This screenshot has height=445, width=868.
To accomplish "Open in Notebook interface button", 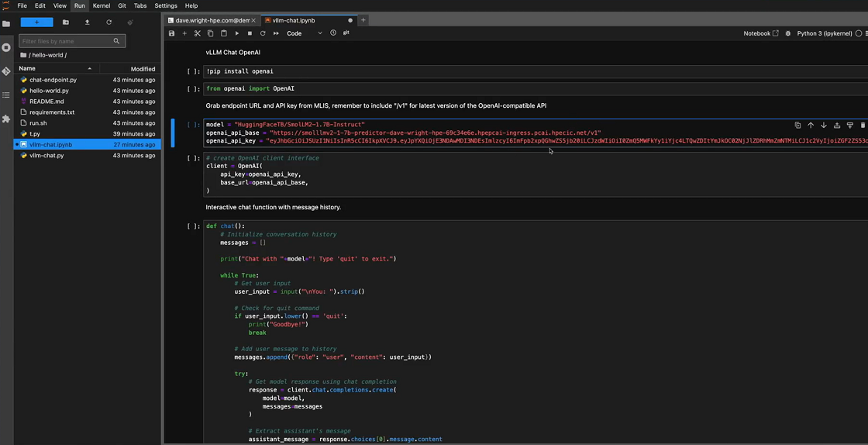I will coord(760,33).
